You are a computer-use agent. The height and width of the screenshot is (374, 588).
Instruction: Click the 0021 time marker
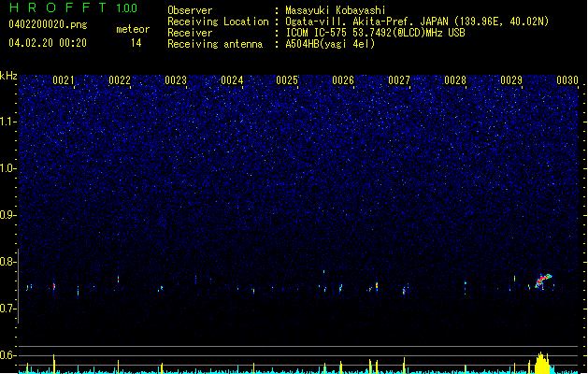[64, 80]
